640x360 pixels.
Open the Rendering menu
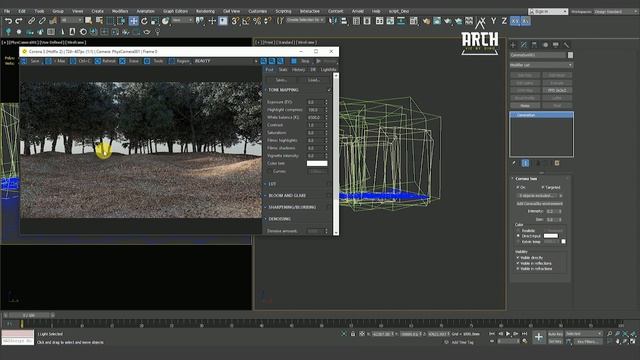click(205, 11)
